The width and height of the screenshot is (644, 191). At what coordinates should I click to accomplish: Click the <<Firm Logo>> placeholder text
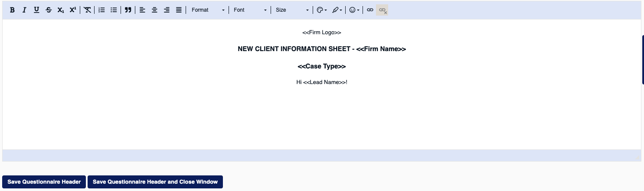pyautogui.click(x=322, y=32)
